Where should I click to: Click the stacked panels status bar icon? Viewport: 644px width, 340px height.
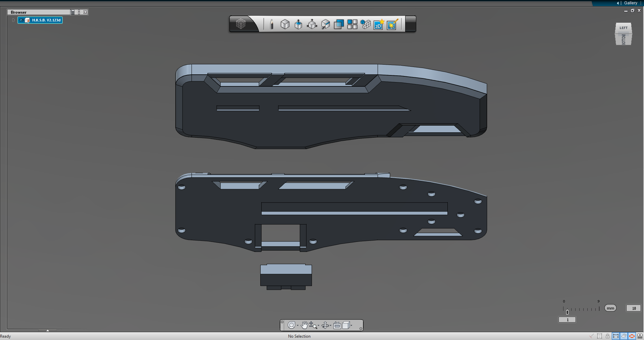click(x=640, y=336)
